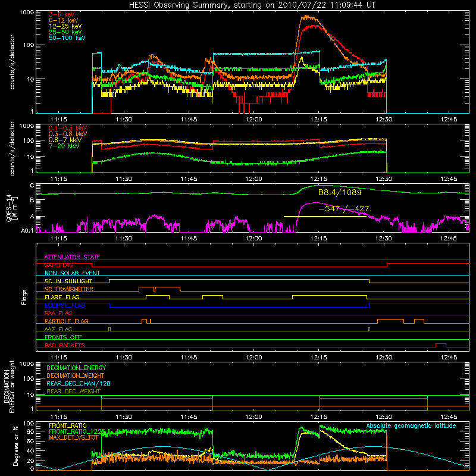
Task: Click the REAR_DEC_WEIGHT legend label
Action: pyautogui.click(x=73, y=392)
